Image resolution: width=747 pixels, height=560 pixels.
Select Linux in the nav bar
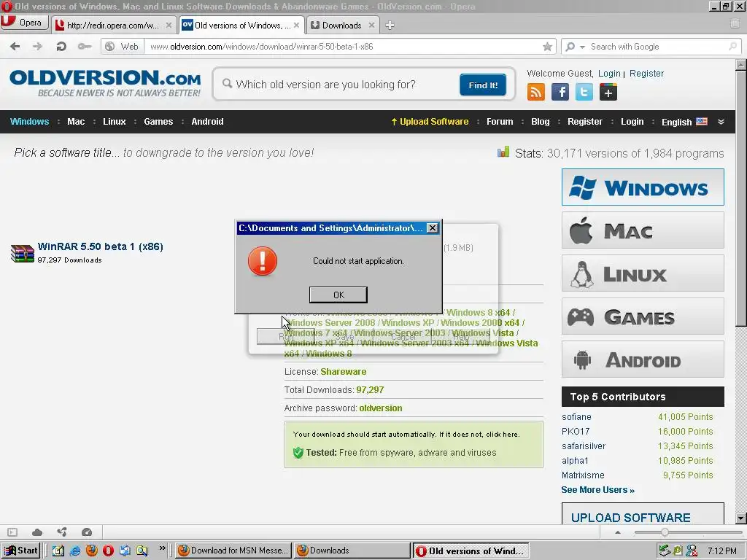(115, 122)
